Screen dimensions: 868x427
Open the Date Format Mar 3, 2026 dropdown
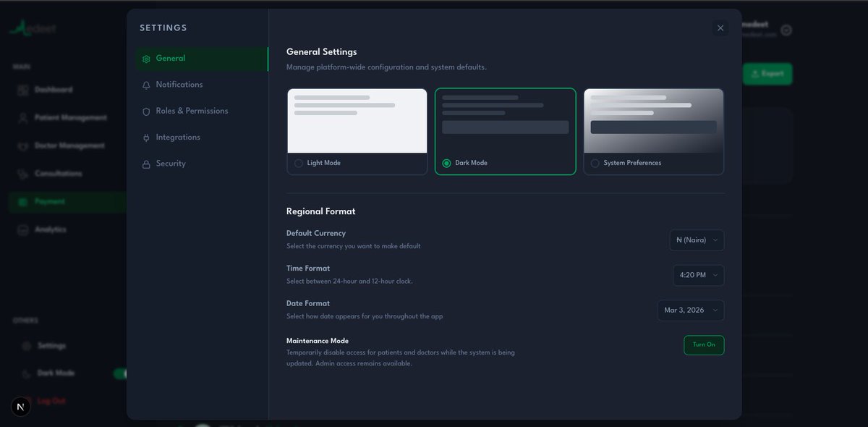691,310
